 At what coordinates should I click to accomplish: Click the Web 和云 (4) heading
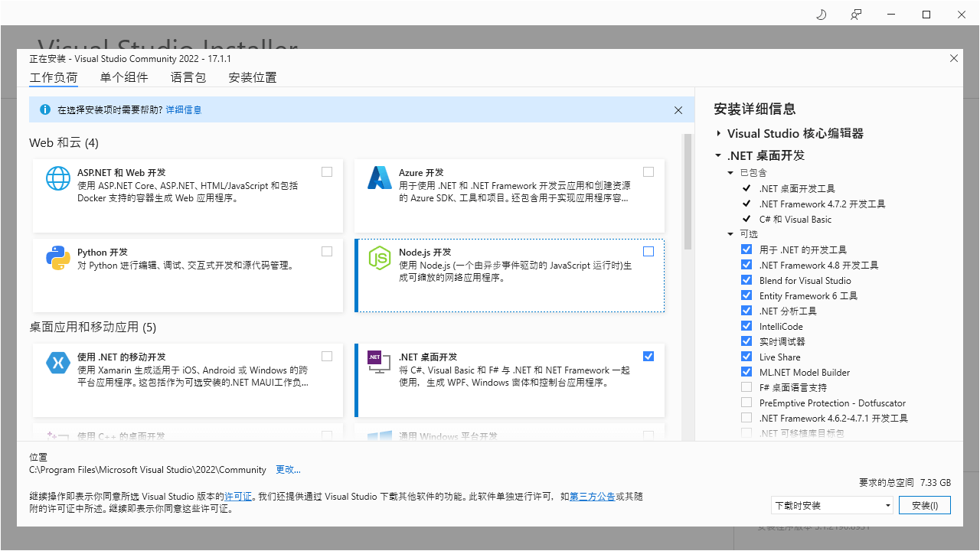pyautogui.click(x=64, y=143)
